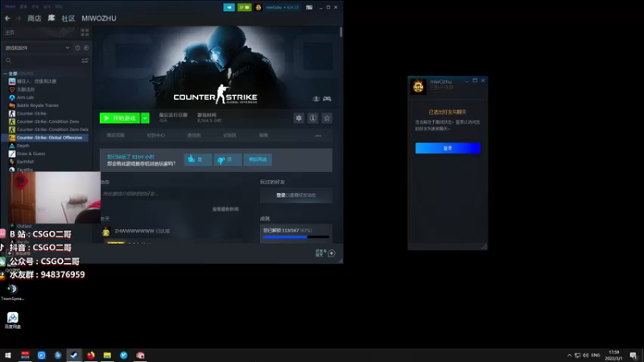Image resolution: width=644 pixels, height=362 pixels.
Task: Open the library collections grid view
Action: coord(85,32)
